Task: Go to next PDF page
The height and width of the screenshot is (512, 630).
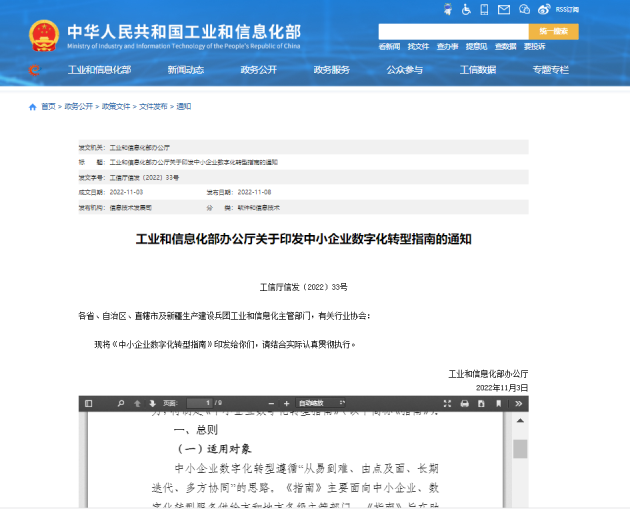Action: click(152, 403)
